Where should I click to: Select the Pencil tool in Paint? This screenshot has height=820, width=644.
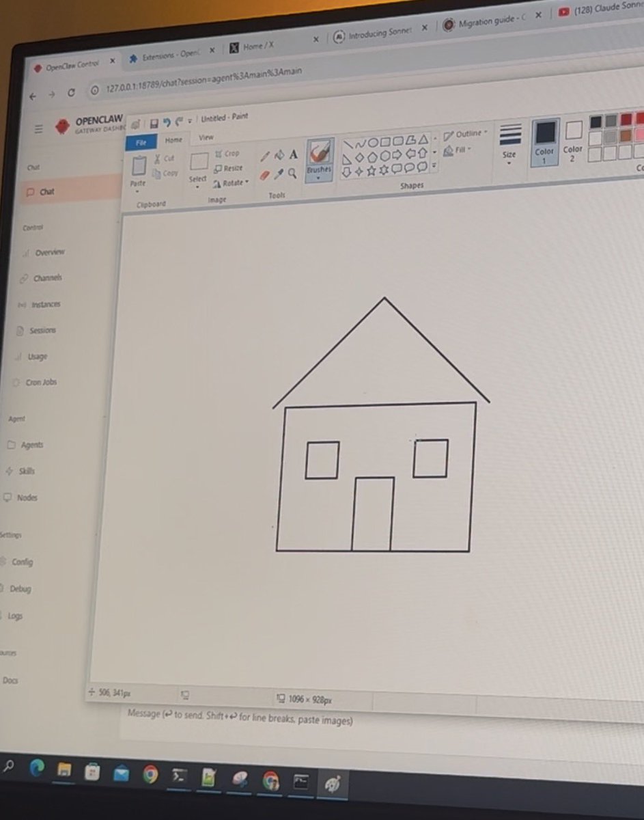266,156
